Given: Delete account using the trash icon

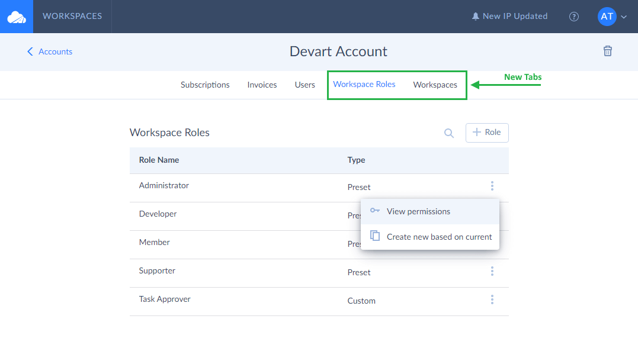Looking at the screenshot, I should click(x=607, y=51).
